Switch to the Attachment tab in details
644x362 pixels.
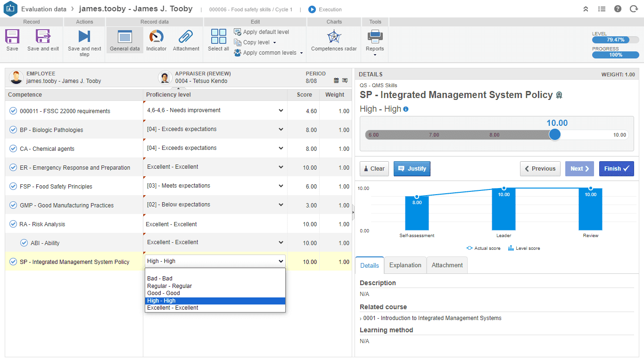click(447, 265)
